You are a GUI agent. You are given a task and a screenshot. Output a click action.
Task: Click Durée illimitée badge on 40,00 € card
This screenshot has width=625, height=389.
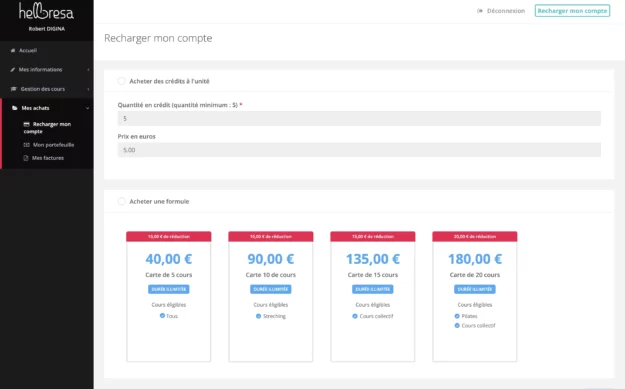click(x=169, y=289)
